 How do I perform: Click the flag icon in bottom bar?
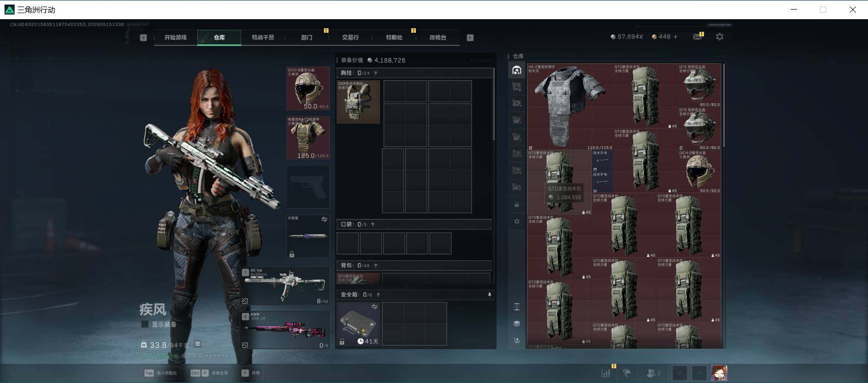click(627, 373)
